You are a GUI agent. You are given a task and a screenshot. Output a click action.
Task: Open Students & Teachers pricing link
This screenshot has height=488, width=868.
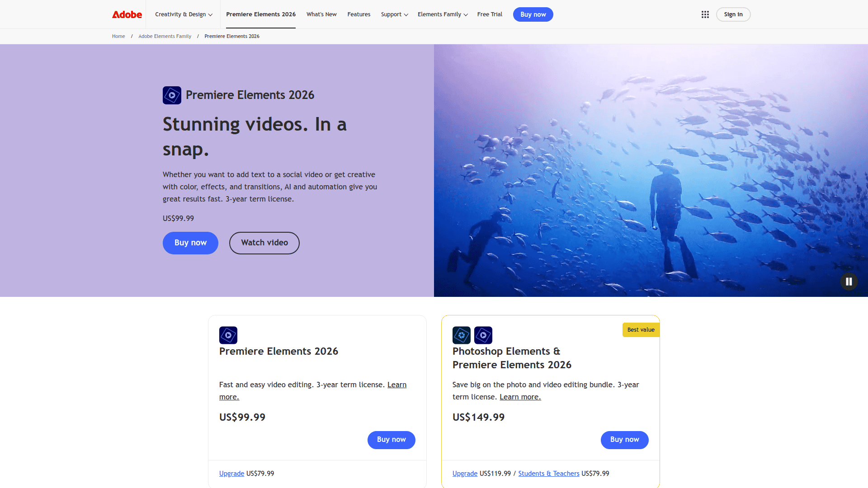point(549,474)
